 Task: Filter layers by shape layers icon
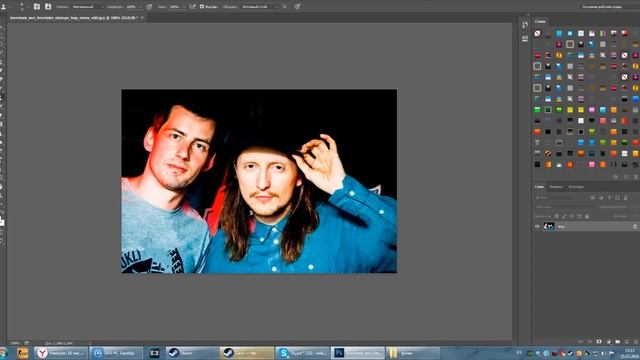pyautogui.click(x=618, y=198)
